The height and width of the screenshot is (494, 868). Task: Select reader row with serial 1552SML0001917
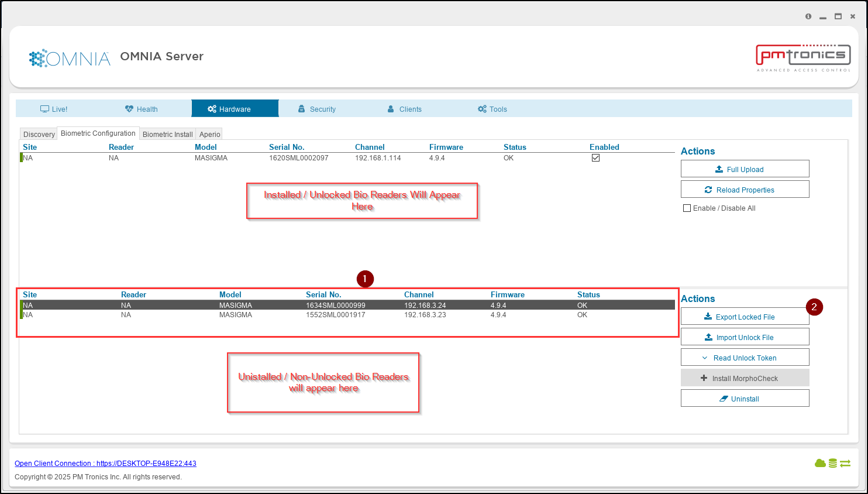[x=347, y=315]
